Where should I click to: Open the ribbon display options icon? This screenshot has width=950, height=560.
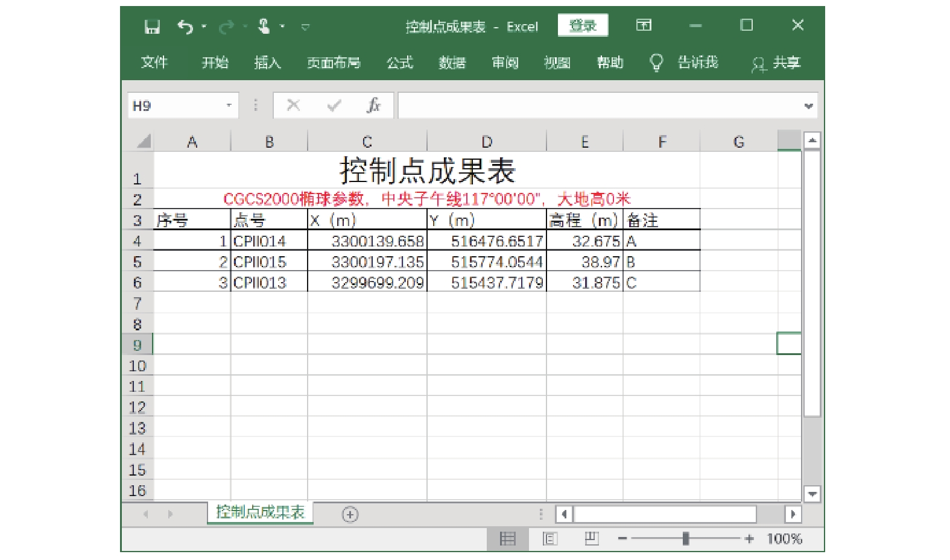(x=644, y=25)
